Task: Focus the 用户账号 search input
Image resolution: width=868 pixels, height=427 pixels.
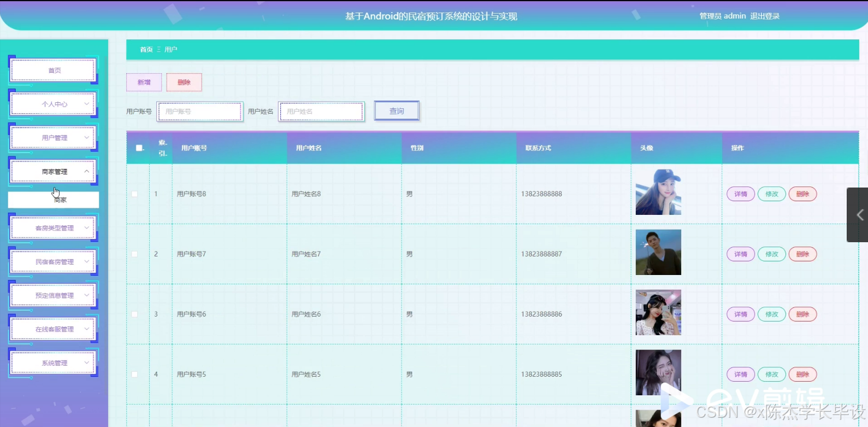Action: tap(200, 112)
